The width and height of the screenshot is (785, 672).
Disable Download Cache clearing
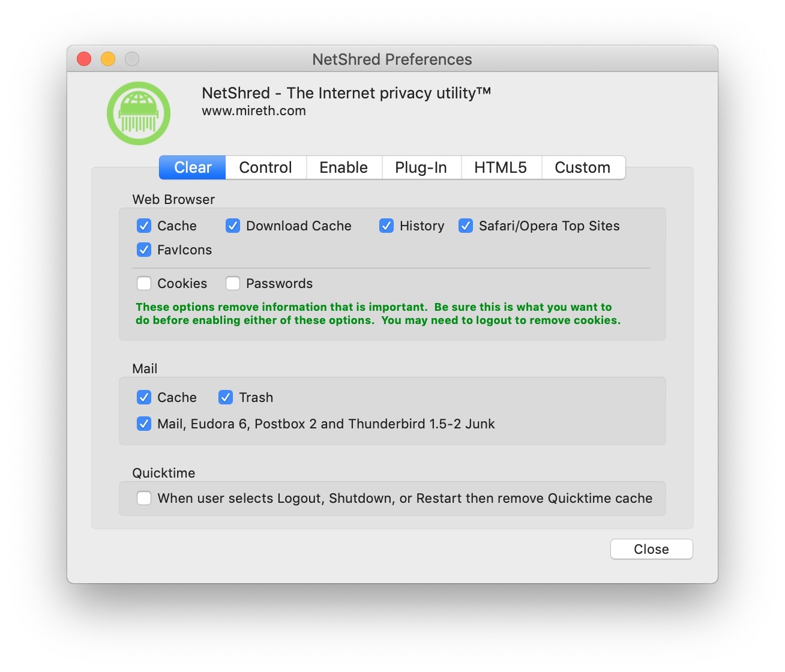pos(232,226)
